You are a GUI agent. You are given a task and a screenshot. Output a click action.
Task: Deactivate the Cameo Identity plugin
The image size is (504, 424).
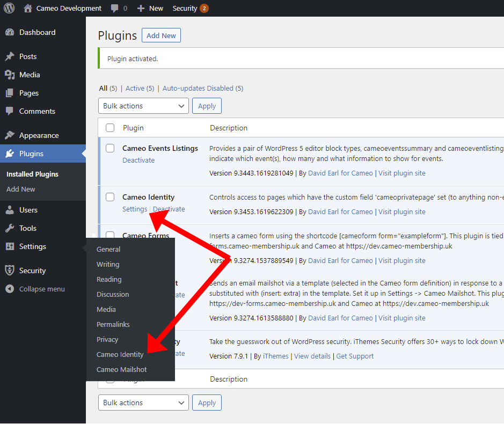coord(169,209)
